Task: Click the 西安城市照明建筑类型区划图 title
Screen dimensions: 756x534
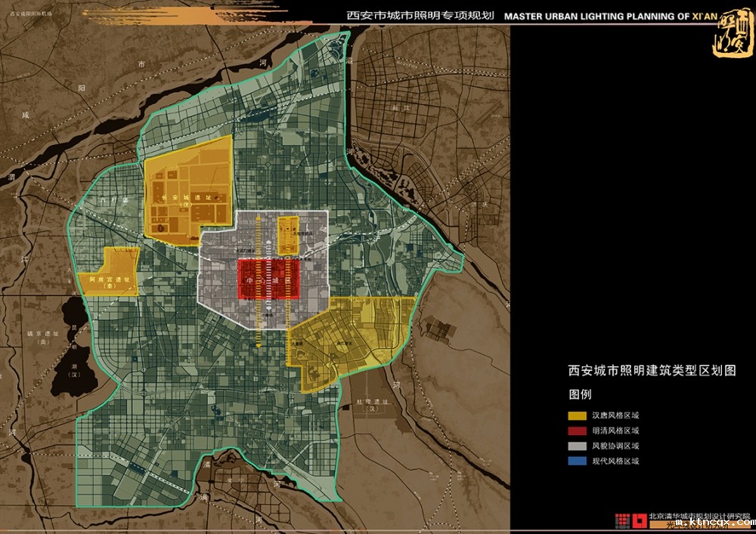Action: coord(652,371)
